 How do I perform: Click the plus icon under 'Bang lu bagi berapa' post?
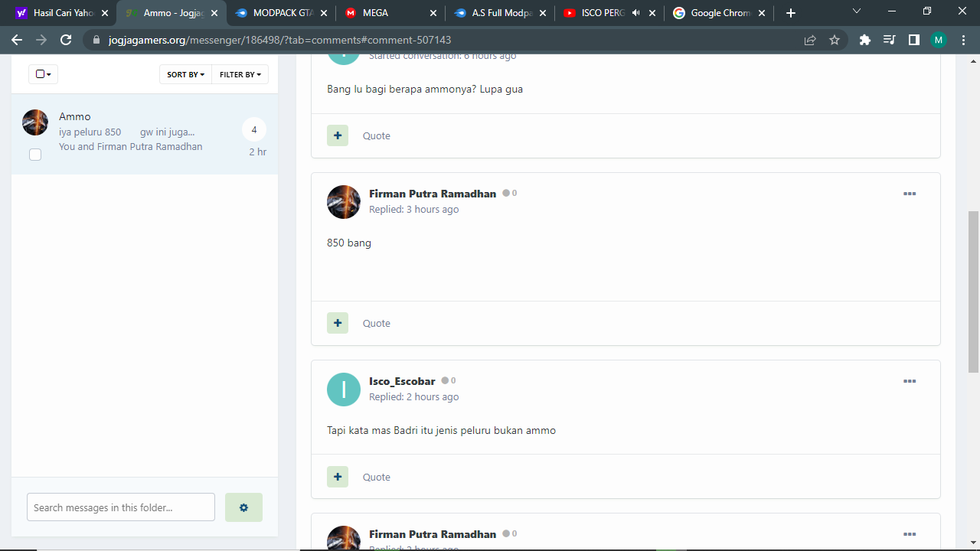point(338,135)
